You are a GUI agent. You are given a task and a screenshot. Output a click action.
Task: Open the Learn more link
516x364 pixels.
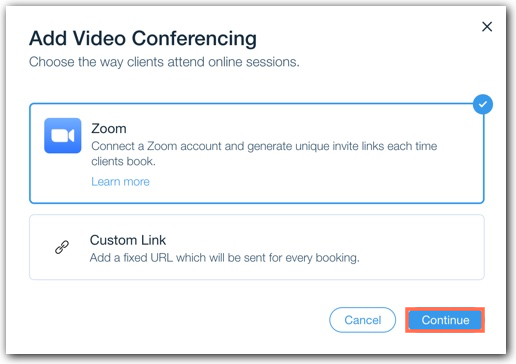click(x=120, y=182)
